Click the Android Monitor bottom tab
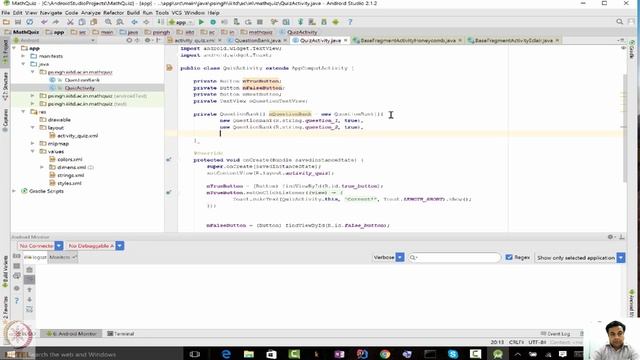This screenshot has height=360, width=640. click(x=71, y=334)
